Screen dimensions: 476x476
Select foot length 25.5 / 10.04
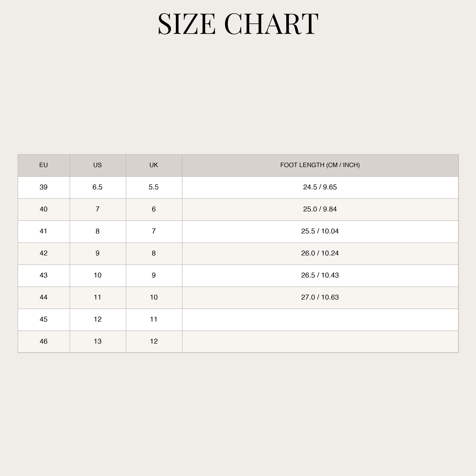pyautogui.click(x=320, y=232)
